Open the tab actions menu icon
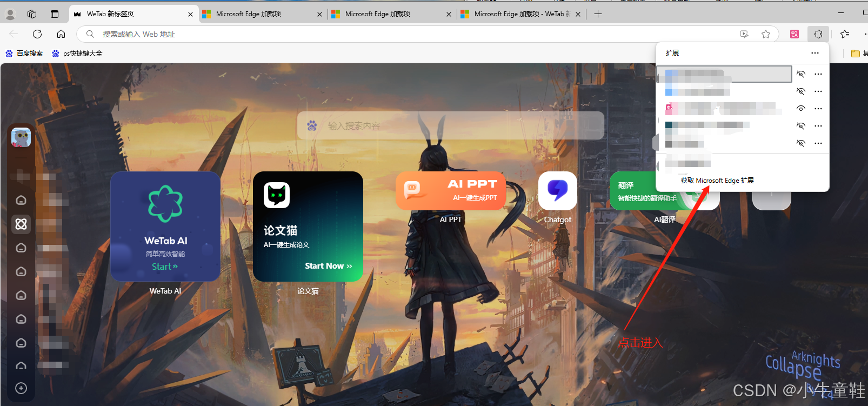The height and width of the screenshot is (406, 868). coord(55,14)
